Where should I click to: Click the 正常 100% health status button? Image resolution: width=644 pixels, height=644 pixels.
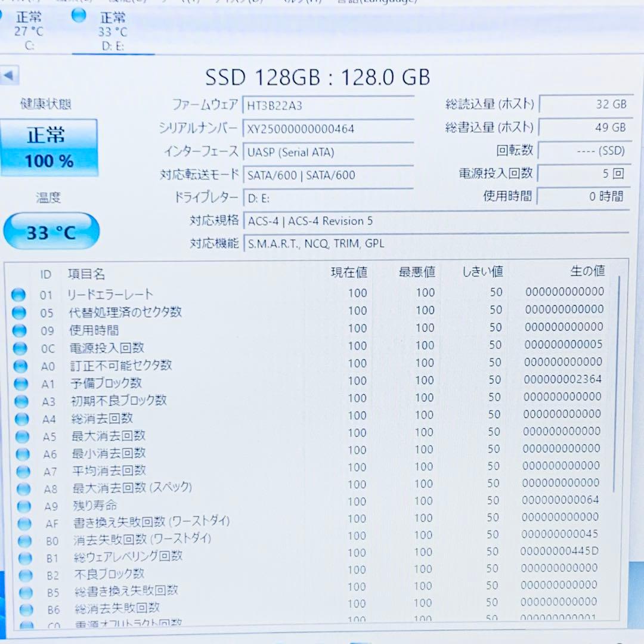tap(50, 145)
